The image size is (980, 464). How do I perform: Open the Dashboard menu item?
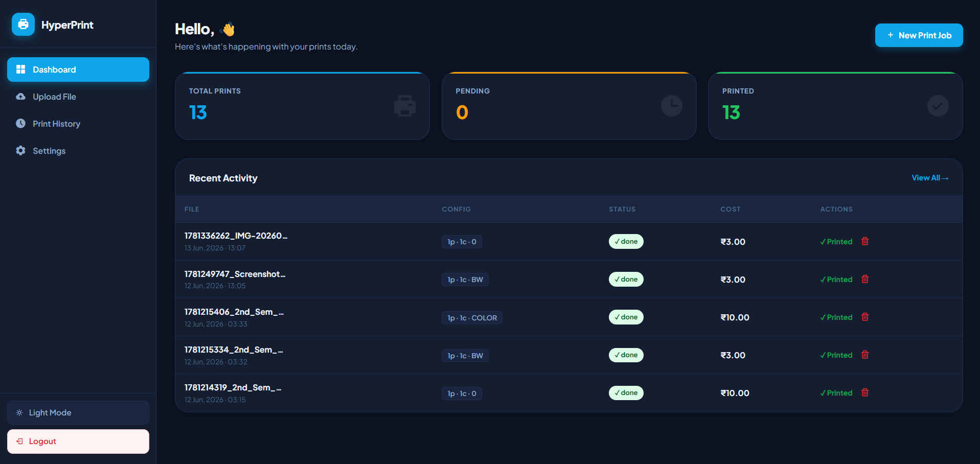point(78,69)
